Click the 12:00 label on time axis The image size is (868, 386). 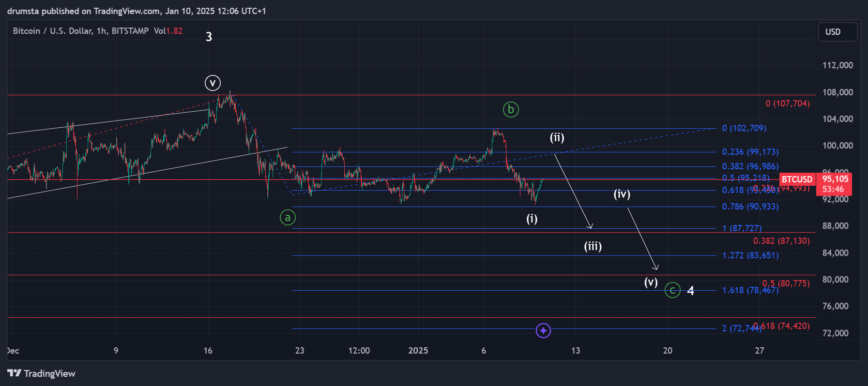359,351
